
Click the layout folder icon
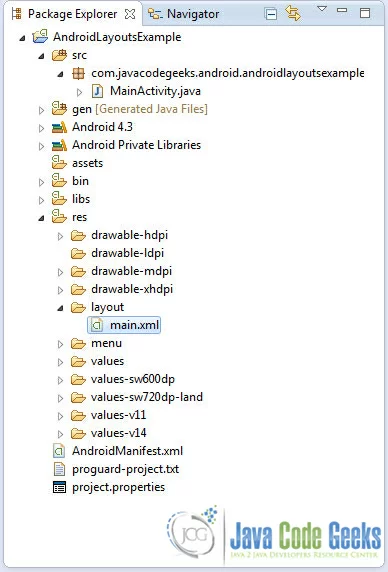click(x=78, y=308)
